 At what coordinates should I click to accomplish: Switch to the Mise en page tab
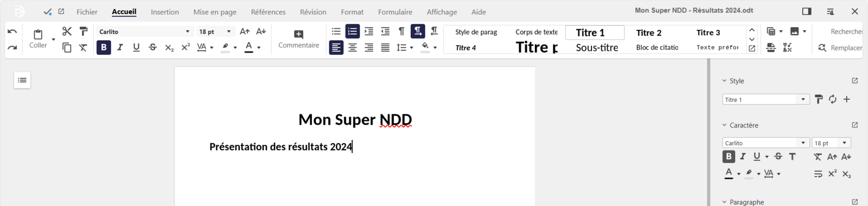click(215, 12)
